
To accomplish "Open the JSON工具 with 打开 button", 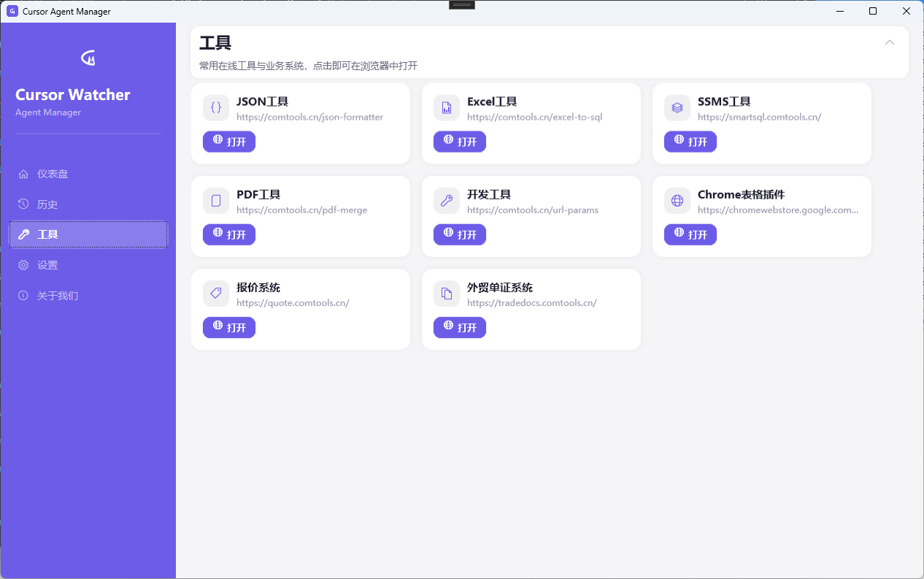I will point(229,142).
